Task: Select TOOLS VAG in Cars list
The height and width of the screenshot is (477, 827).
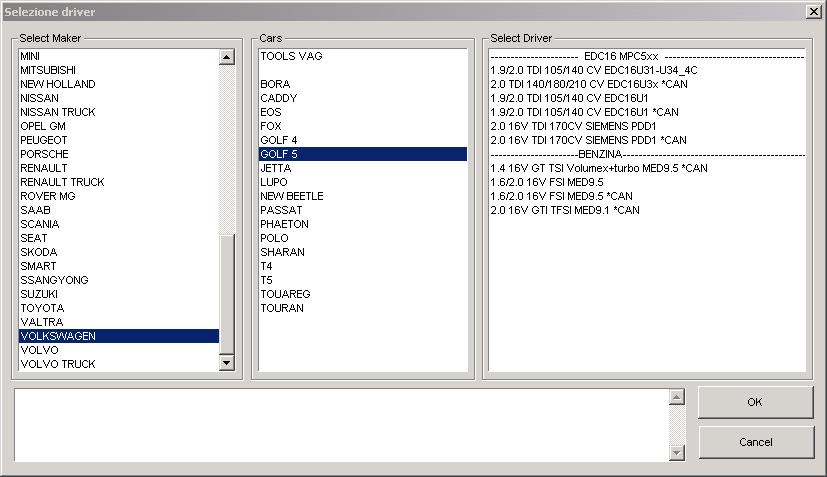Action: (363, 56)
